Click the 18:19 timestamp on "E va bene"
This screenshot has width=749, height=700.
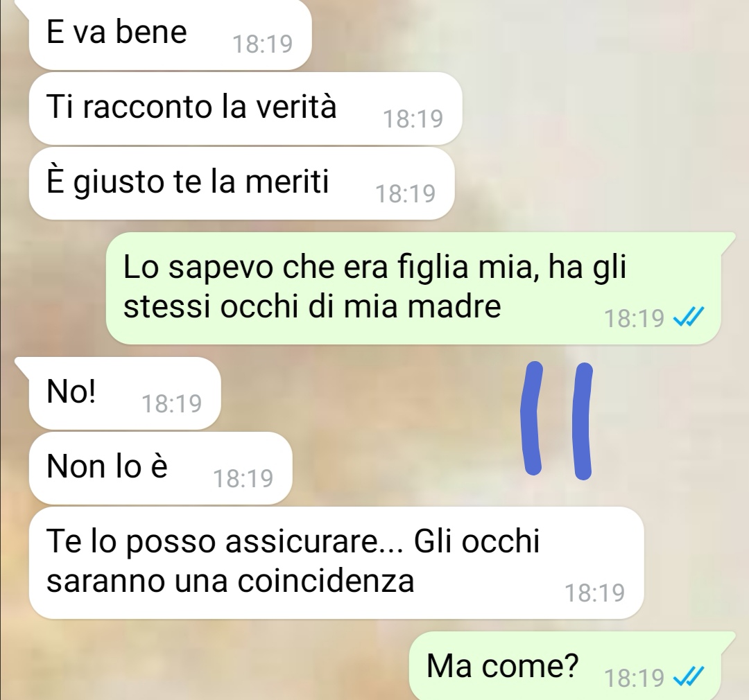(262, 44)
